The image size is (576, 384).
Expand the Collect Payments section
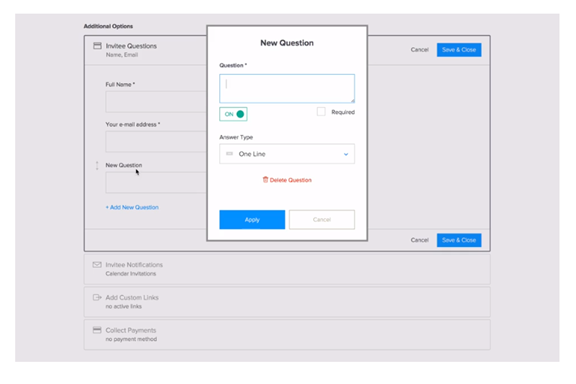(x=287, y=334)
